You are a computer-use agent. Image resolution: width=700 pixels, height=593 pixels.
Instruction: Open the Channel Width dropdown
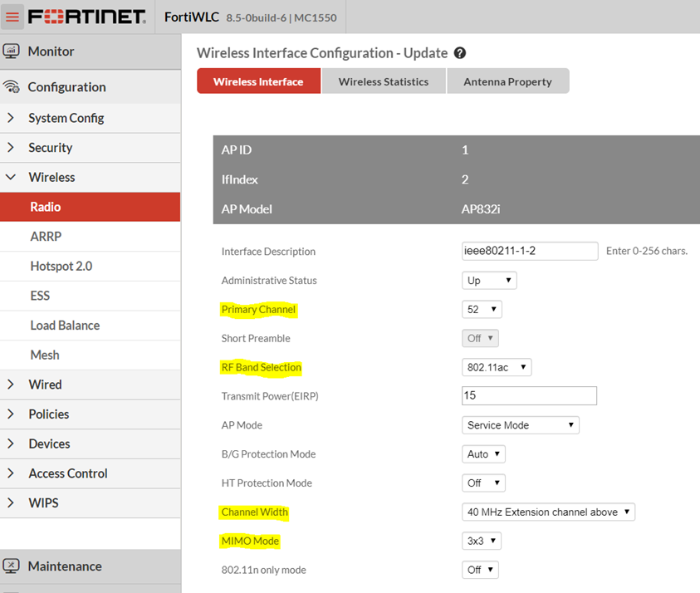pos(548,512)
